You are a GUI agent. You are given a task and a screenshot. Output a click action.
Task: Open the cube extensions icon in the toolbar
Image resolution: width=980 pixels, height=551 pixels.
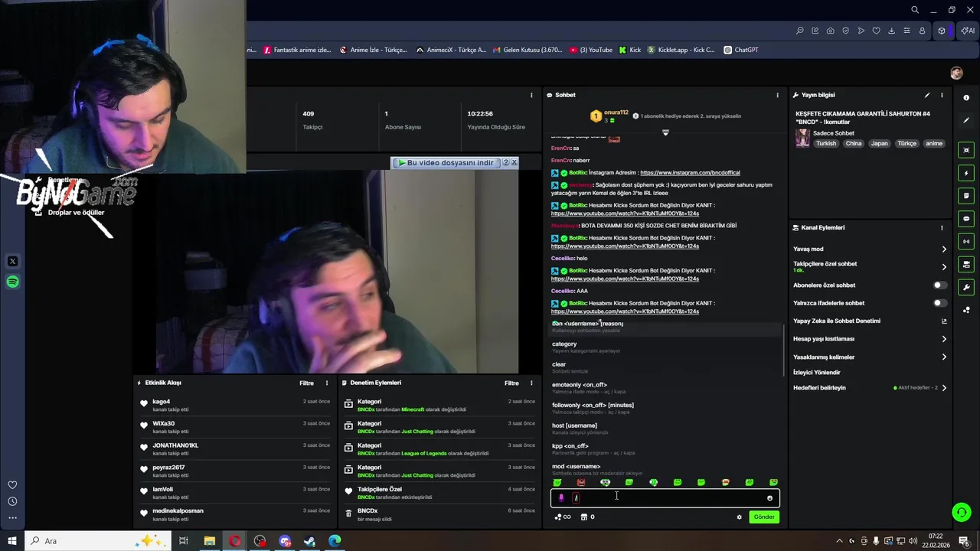pos(942,31)
